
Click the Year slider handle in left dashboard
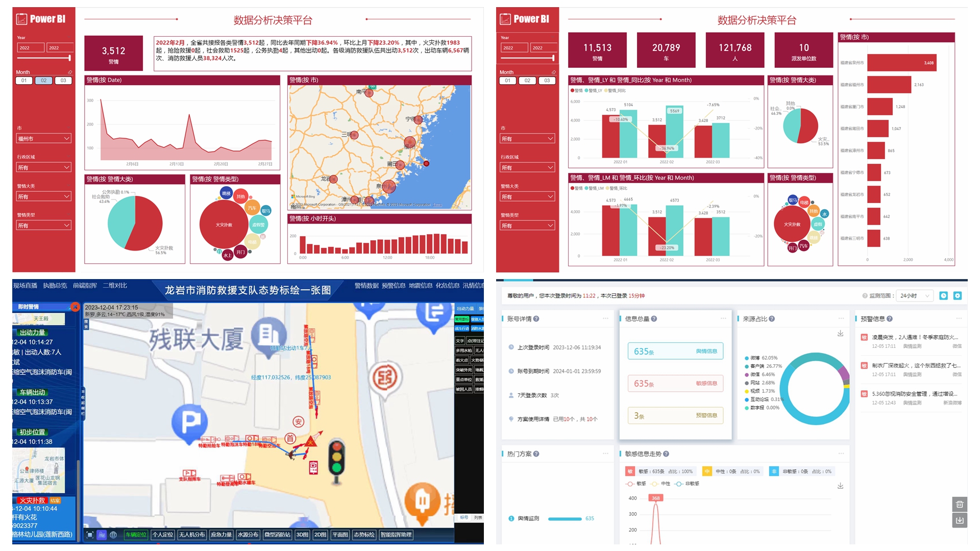tap(69, 58)
